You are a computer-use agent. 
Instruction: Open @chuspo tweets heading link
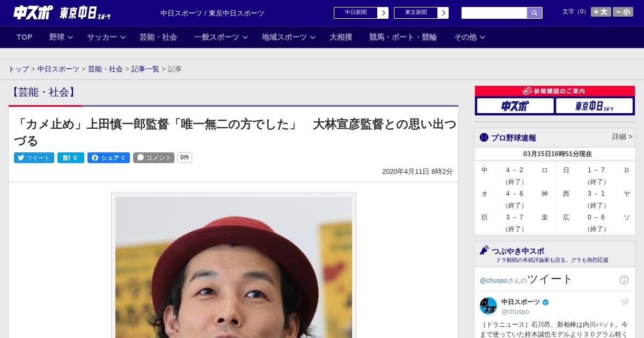click(x=526, y=280)
